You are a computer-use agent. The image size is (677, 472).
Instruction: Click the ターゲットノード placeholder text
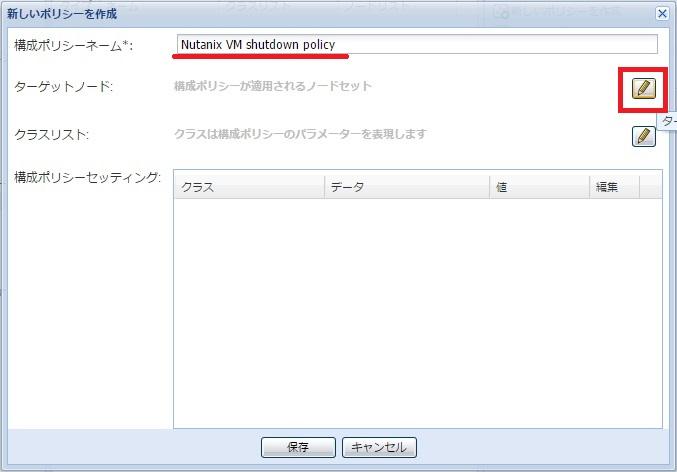(x=272, y=86)
